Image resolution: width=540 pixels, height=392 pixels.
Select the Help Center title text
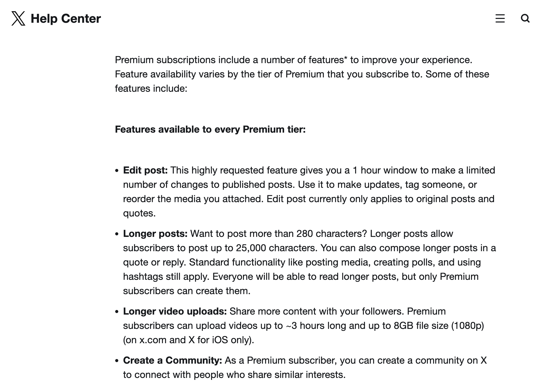[66, 18]
